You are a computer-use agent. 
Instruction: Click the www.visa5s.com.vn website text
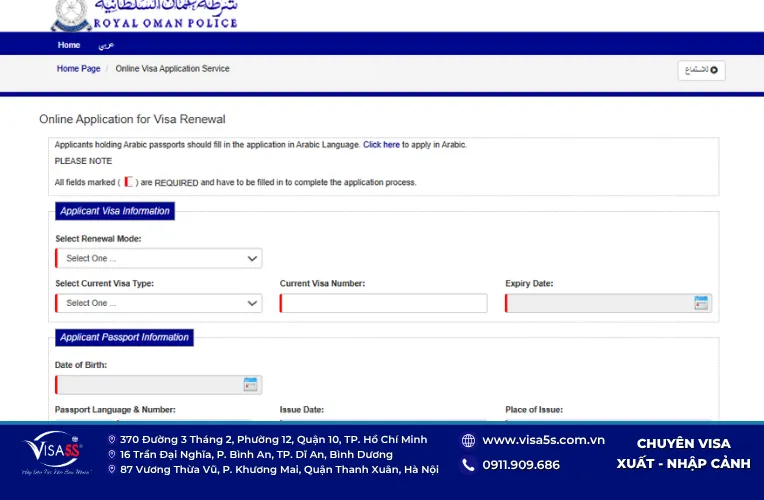(543, 440)
